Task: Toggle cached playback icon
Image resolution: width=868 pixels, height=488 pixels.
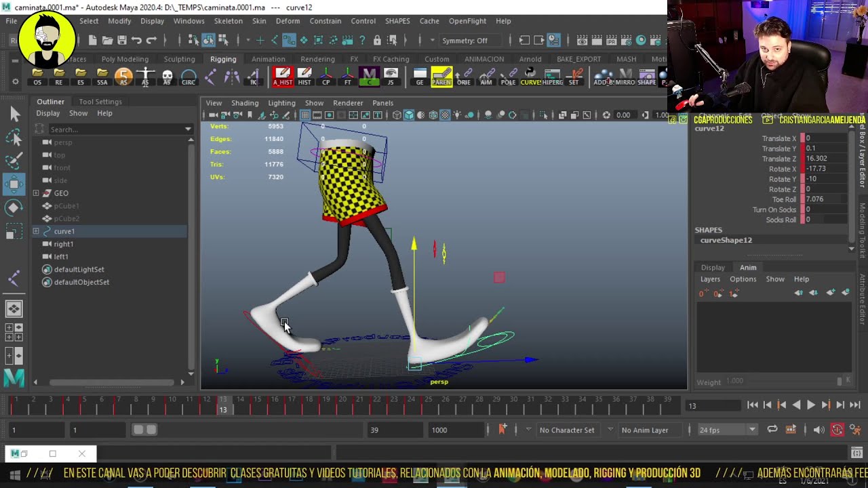Action: 791,430
